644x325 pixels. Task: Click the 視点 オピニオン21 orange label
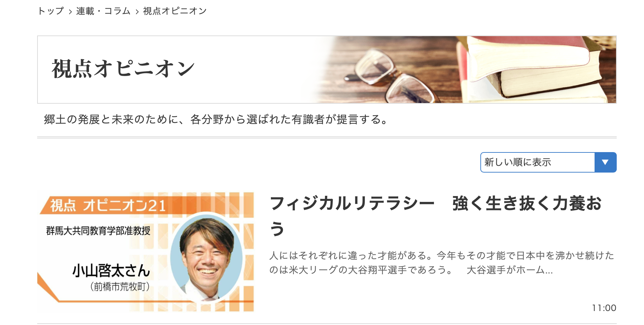tap(108, 206)
